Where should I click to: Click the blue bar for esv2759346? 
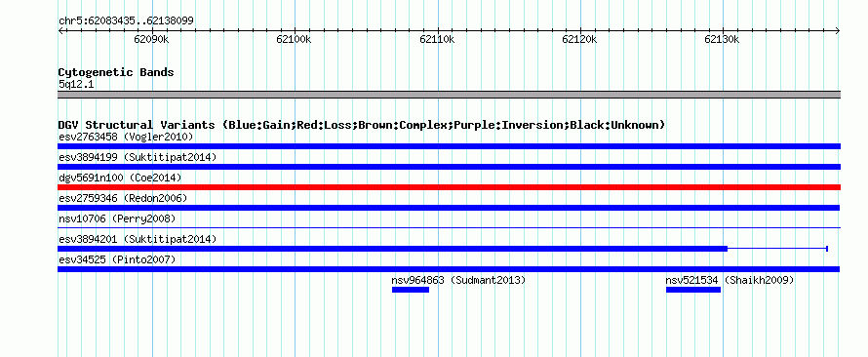(x=449, y=208)
